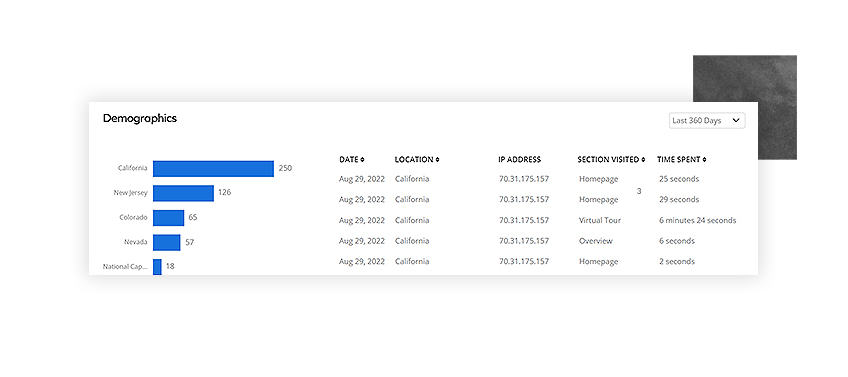
Task: Open the Last 360 Days dropdown
Action: click(707, 121)
